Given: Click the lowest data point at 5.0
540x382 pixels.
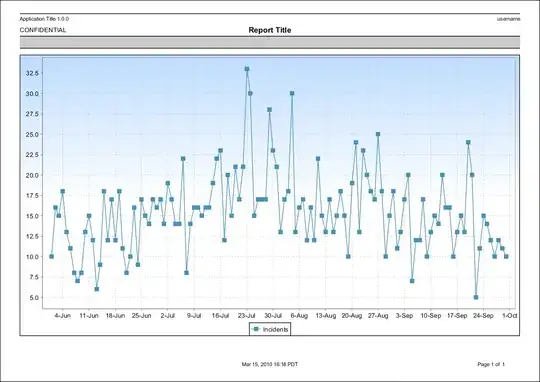Looking at the screenshot, I should pyautogui.click(x=476, y=297).
